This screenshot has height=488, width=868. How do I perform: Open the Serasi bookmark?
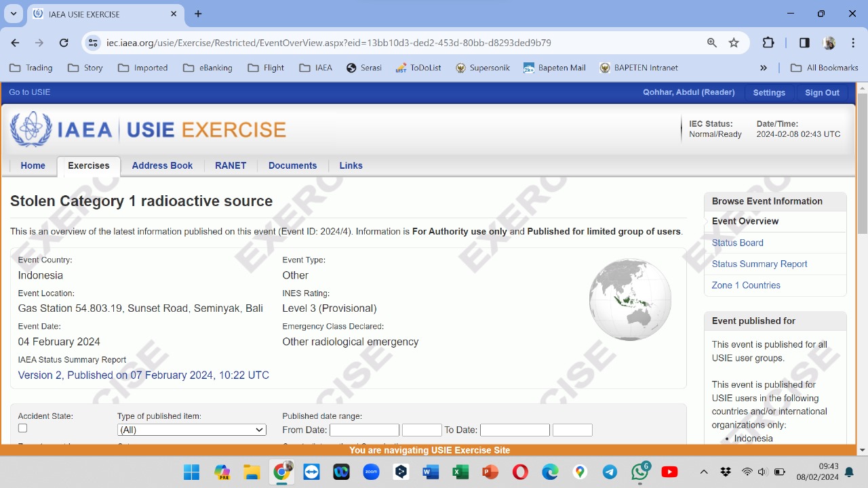363,68
